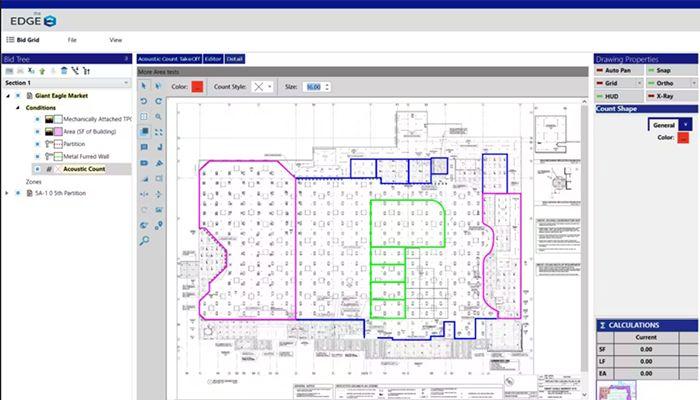Collapse the Conditions tree node
700x400 pixels.
pyautogui.click(x=18, y=108)
